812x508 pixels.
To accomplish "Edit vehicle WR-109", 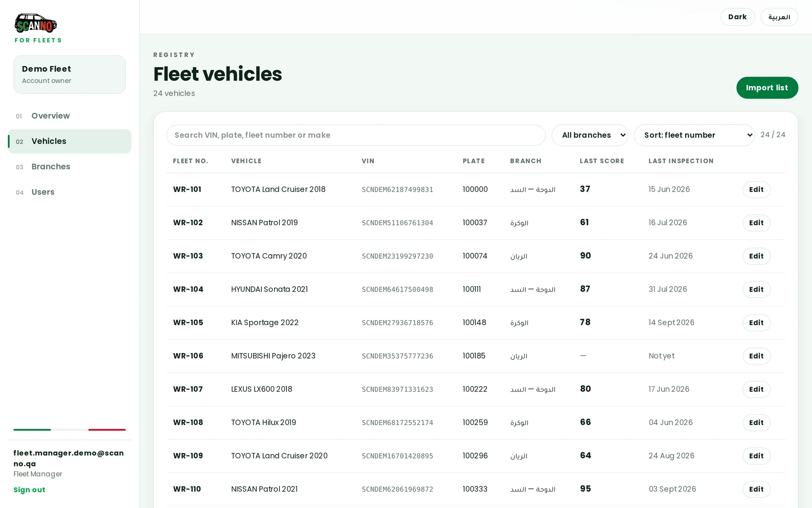I will pyautogui.click(x=756, y=456).
